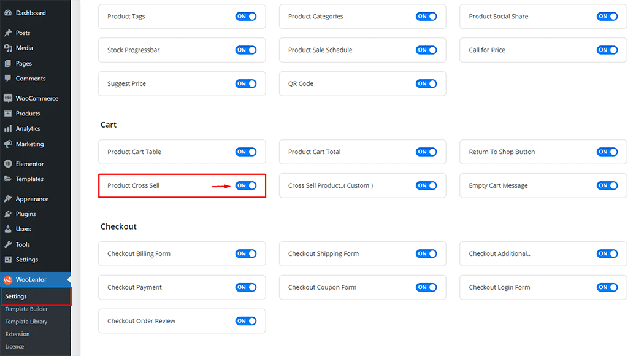Click the Marketing megaphone icon

pyautogui.click(x=8, y=144)
